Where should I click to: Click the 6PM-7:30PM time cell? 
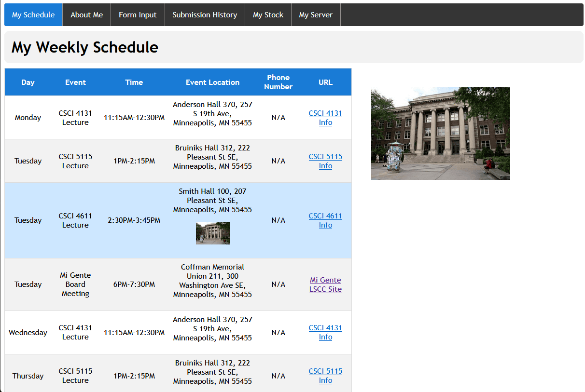(x=134, y=284)
